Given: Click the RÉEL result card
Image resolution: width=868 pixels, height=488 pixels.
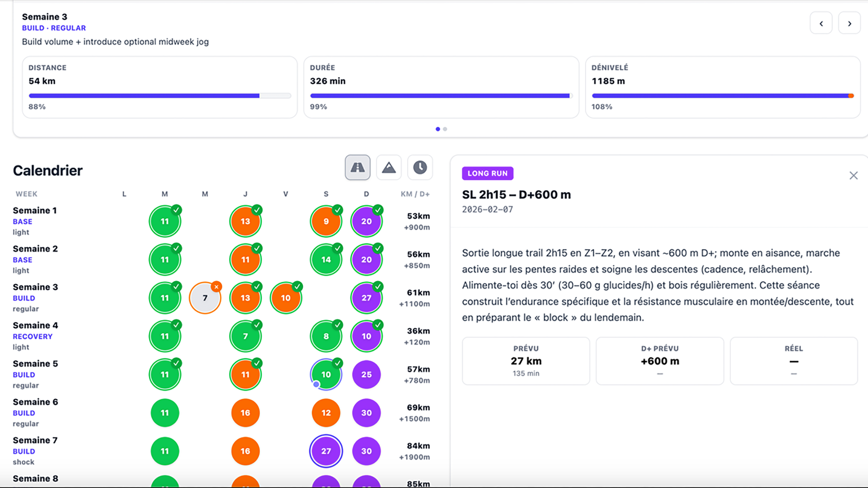Looking at the screenshot, I should 794,361.
